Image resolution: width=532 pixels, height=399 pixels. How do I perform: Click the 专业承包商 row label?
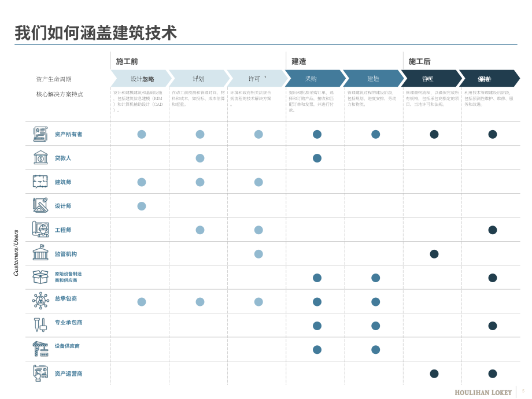[69, 322]
